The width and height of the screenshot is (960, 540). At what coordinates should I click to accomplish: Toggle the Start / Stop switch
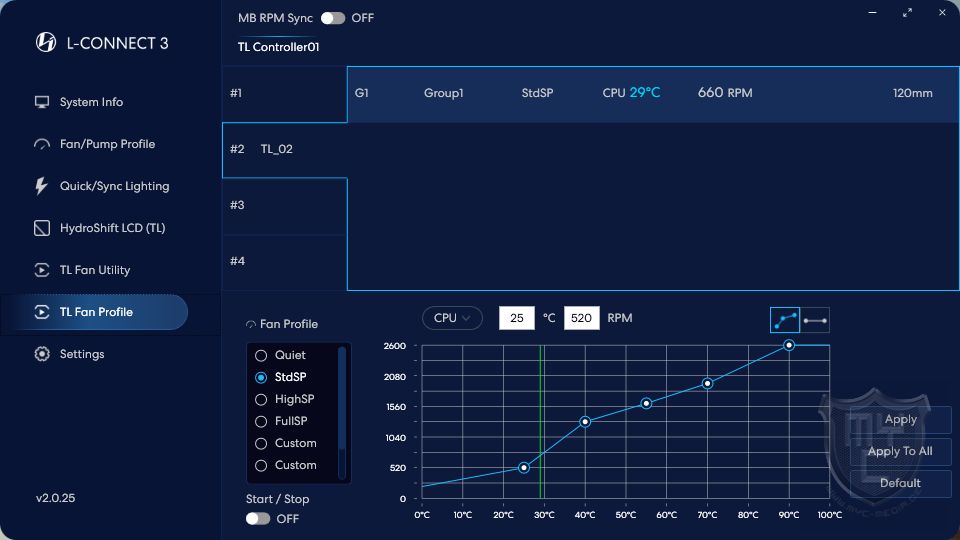(258, 519)
